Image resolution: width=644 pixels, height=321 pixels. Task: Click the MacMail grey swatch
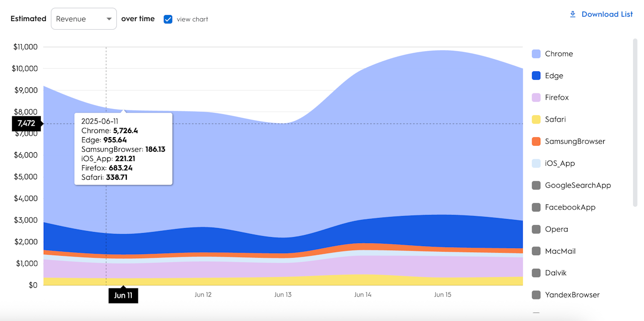[x=536, y=251]
